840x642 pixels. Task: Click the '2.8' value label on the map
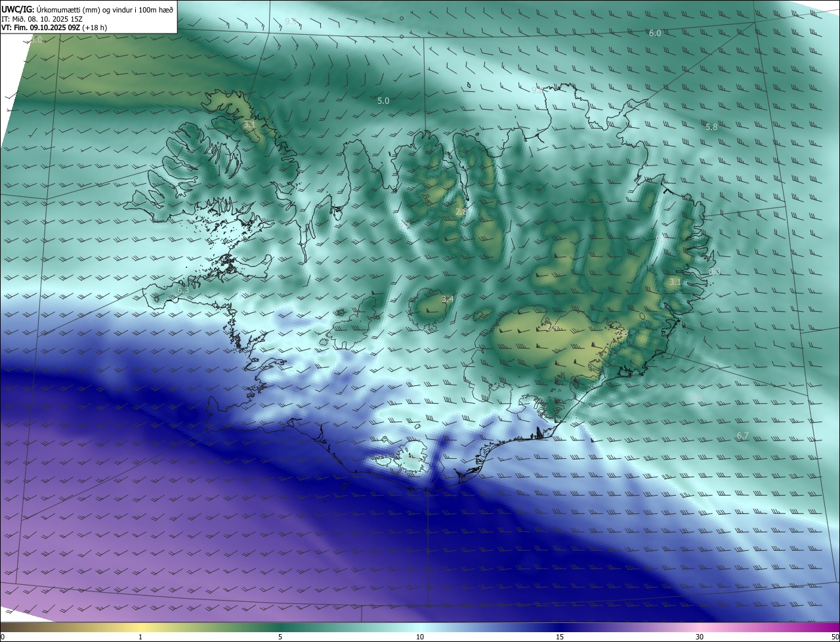point(461,211)
